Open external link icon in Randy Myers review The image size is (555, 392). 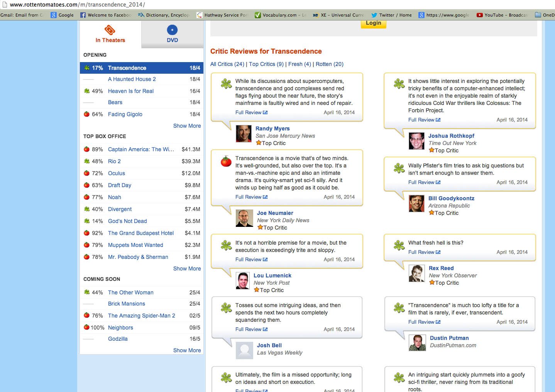265,113
